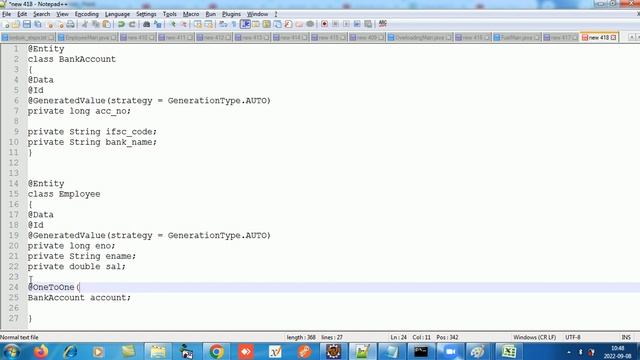640x360 pixels.
Task: Click the Print toolbar icon
Action: (x=71, y=24)
